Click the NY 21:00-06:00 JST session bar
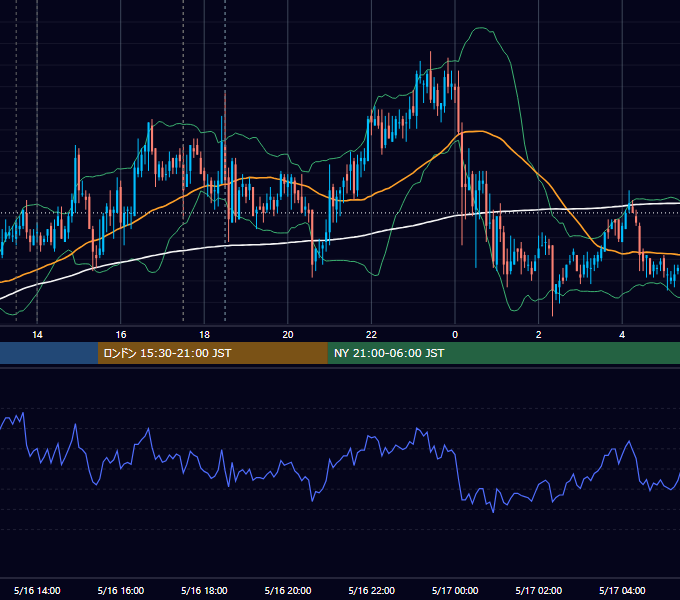 click(503, 353)
